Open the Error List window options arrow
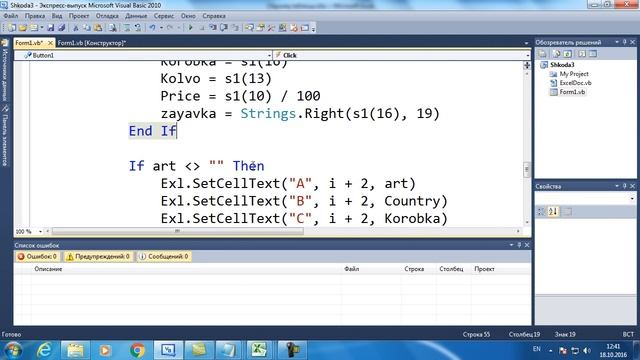 coord(511,245)
